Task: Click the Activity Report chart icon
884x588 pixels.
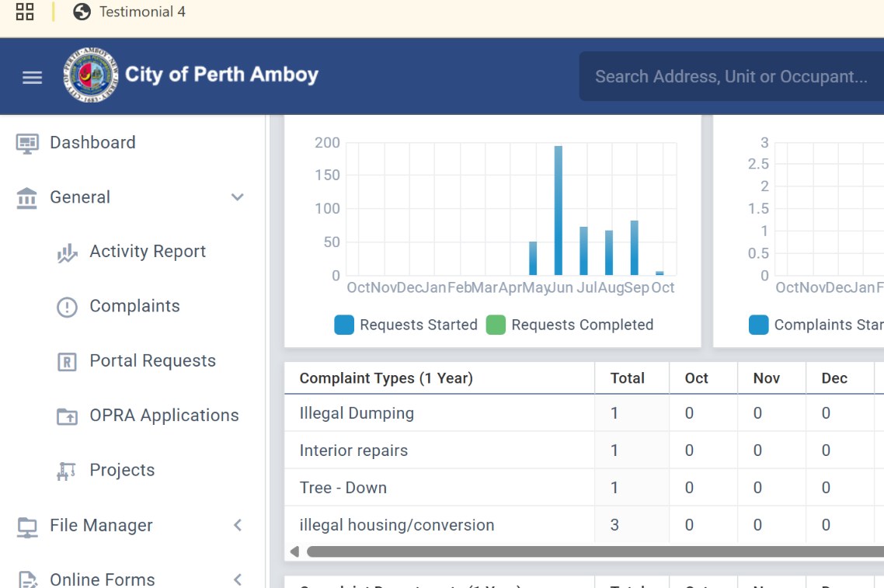Action: tap(67, 253)
